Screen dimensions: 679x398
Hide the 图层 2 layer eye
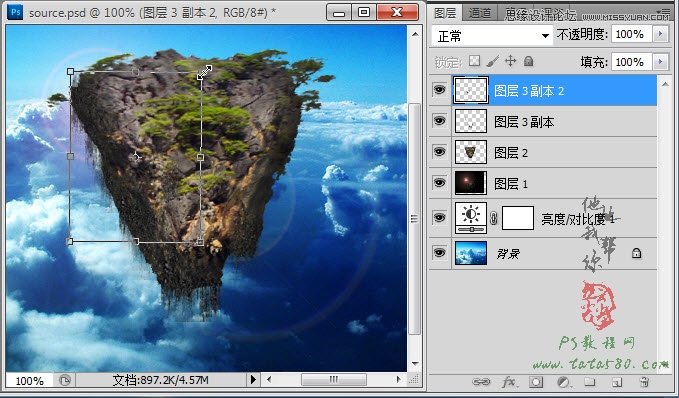(x=440, y=152)
